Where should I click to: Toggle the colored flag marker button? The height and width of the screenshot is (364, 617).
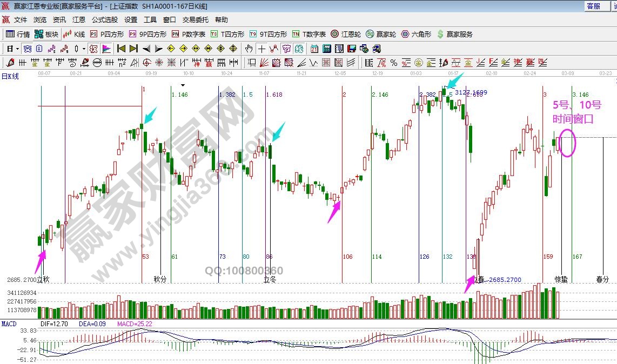coord(106,49)
